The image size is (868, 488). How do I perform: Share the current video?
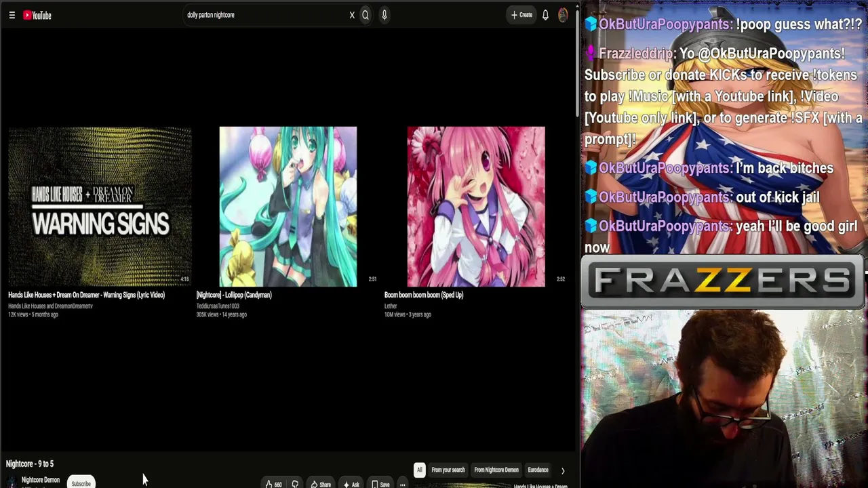tap(321, 484)
